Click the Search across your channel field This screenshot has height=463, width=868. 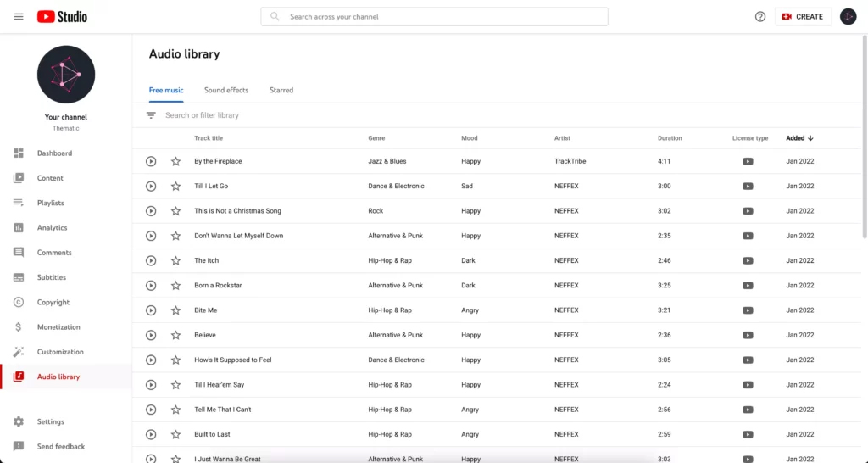[434, 16]
